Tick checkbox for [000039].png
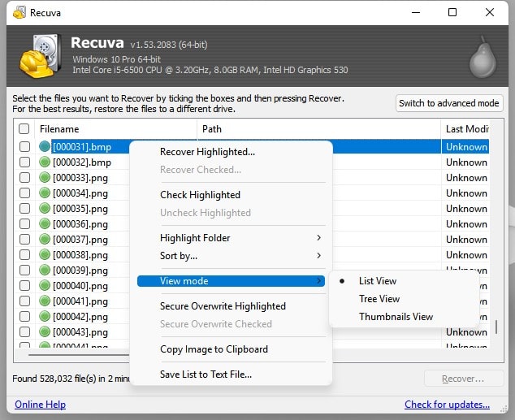The image size is (515, 420). coord(24,270)
